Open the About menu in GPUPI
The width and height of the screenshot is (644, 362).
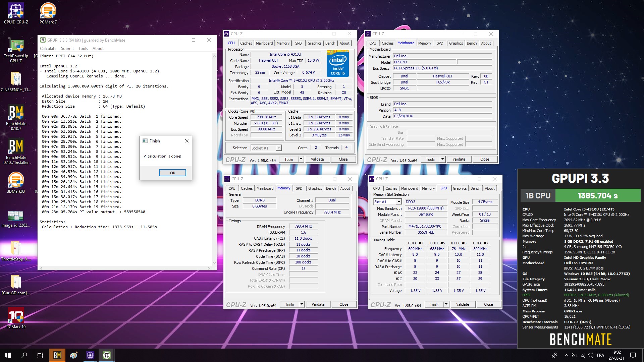click(98, 49)
